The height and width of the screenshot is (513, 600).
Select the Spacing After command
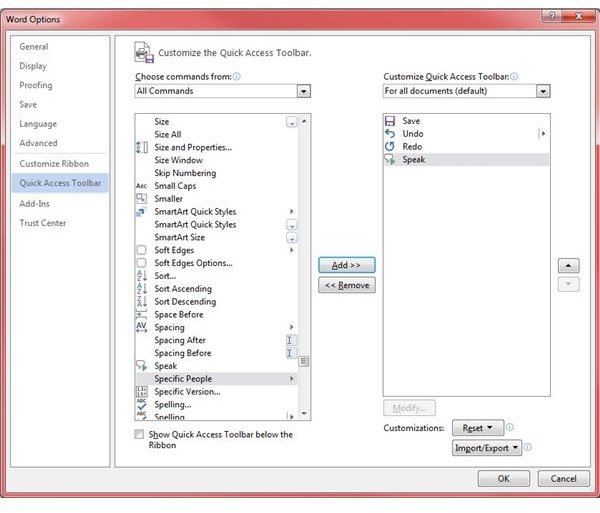(216, 340)
